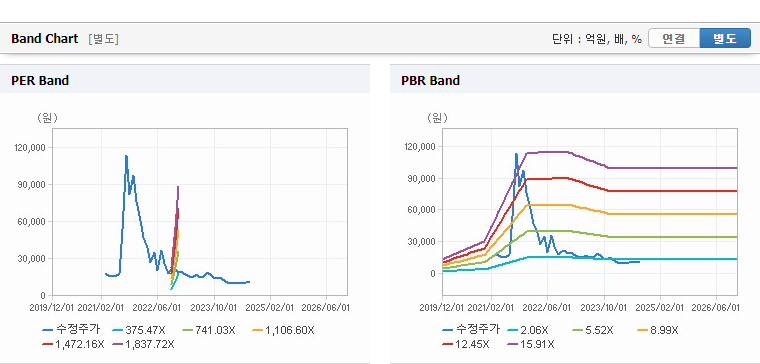Click the 1,472.16X legend entry
The height and width of the screenshot is (364, 760).
[73, 345]
